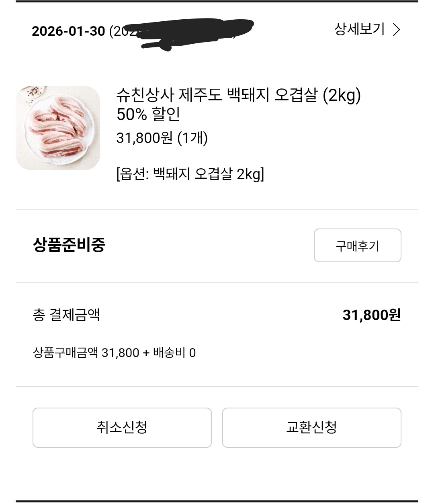Tap the chevron arrow beside 상세보기
The width and height of the screenshot is (434, 504).
tap(396, 30)
